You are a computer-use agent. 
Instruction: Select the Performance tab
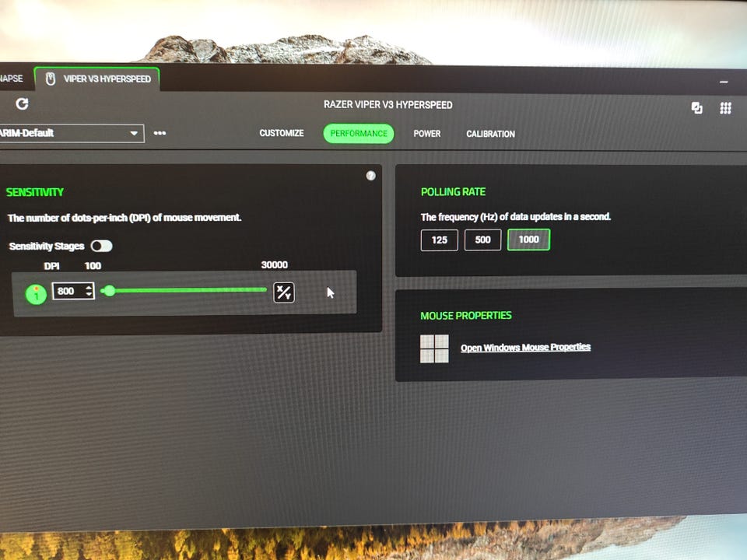coord(359,133)
